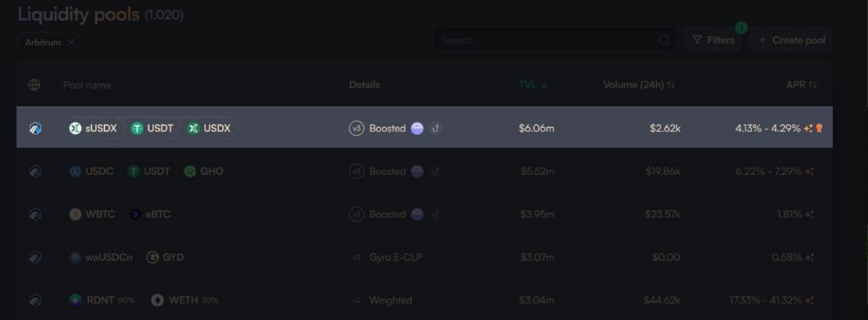Click the GHO token icon
868x320 pixels.
(190, 171)
